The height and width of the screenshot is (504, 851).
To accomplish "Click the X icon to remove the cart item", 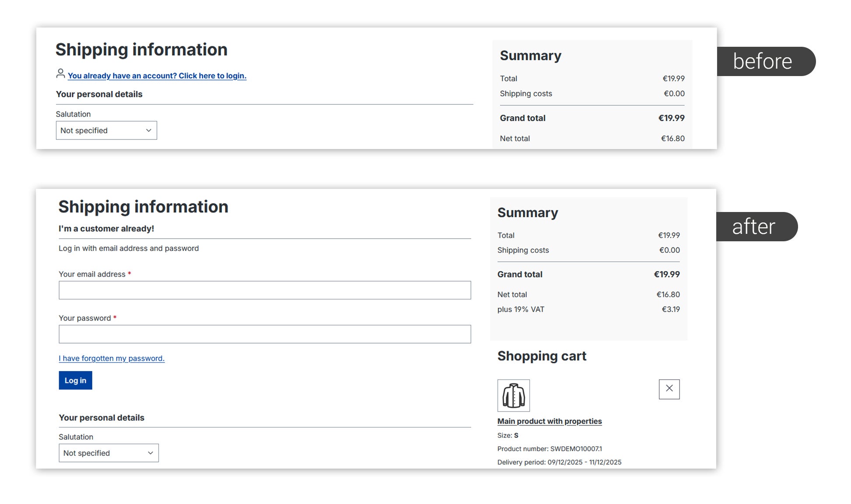I will pyautogui.click(x=669, y=389).
